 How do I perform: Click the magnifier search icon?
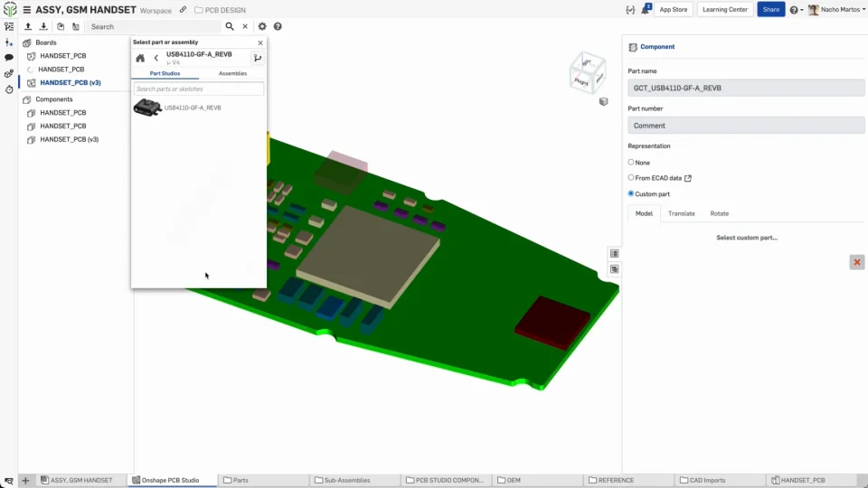(230, 26)
